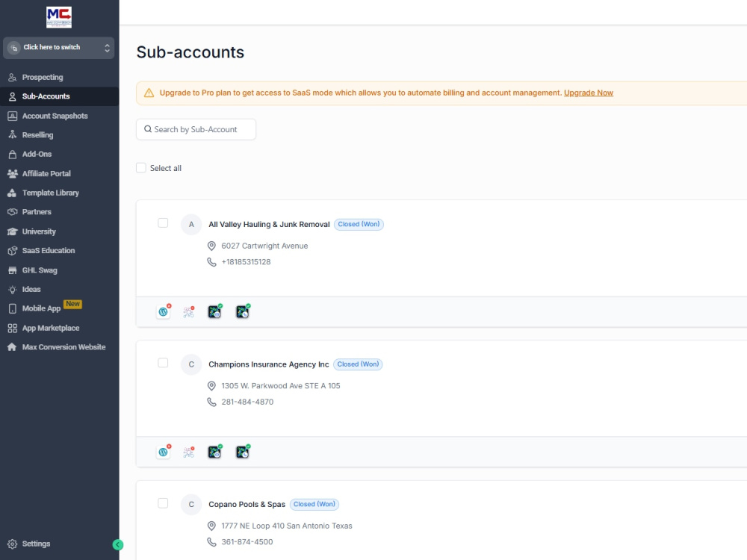
Task: Collapse the sidebar with green arrow
Action: point(118,545)
